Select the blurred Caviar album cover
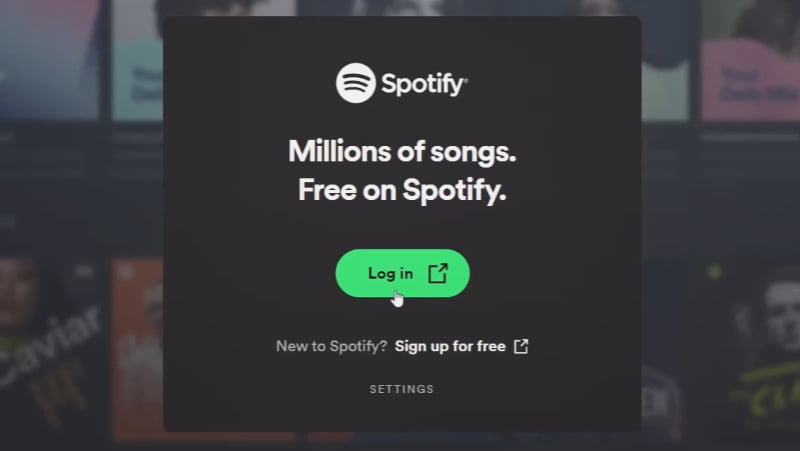 [x=50, y=347]
